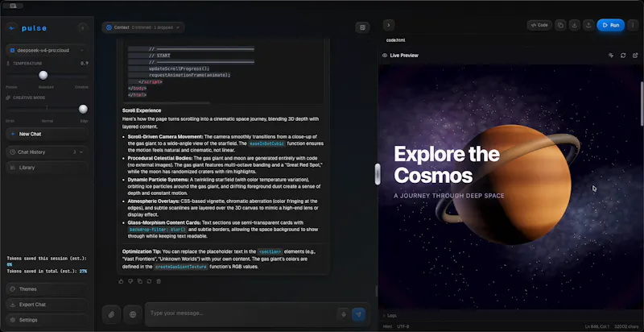Screen dimensions: 644x332
Task: Copy code using the toolbar copy icon
Action: pos(560,25)
